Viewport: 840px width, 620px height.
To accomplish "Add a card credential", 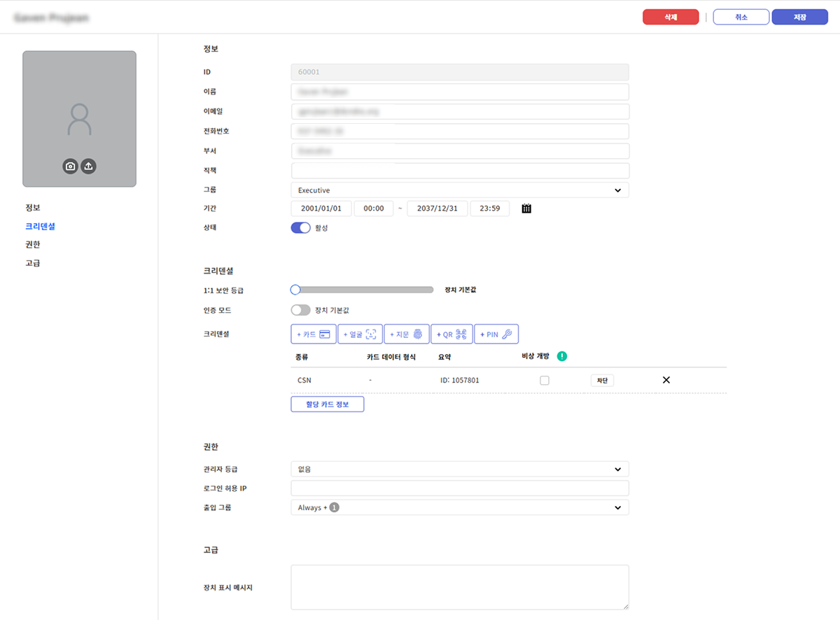I will (x=314, y=334).
